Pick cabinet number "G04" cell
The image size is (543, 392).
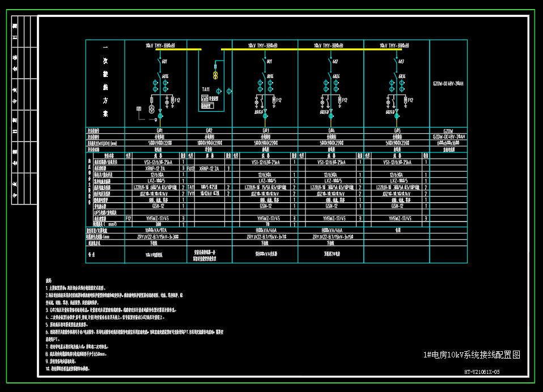coord(332,130)
